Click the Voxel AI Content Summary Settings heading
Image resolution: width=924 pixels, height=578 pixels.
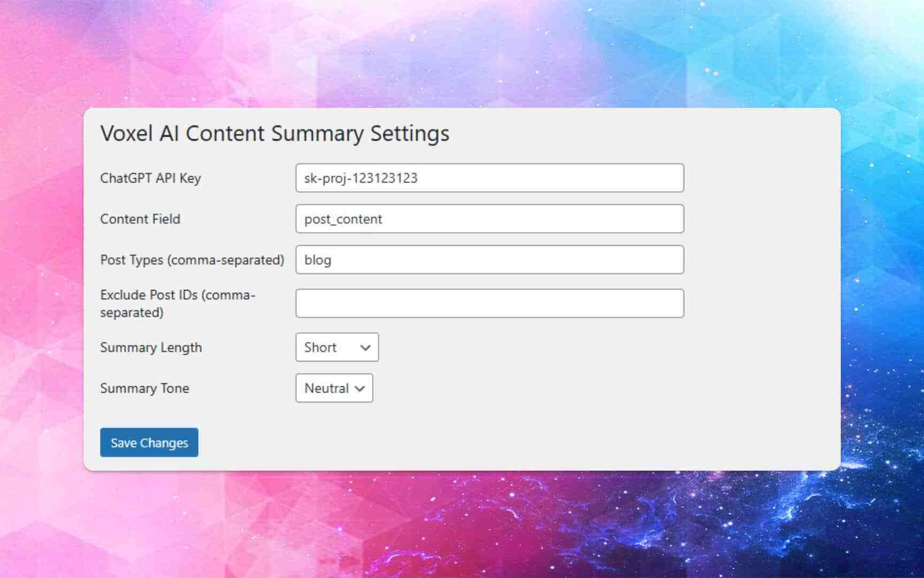(275, 133)
